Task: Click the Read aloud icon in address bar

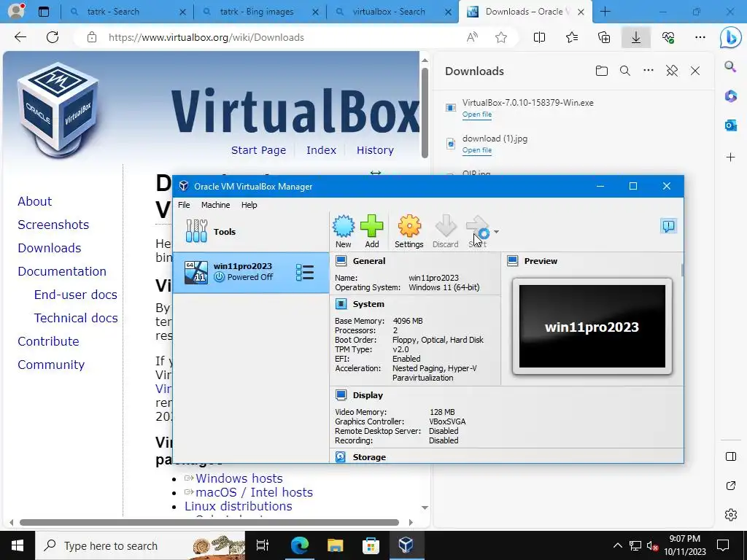Action: pyautogui.click(x=472, y=37)
